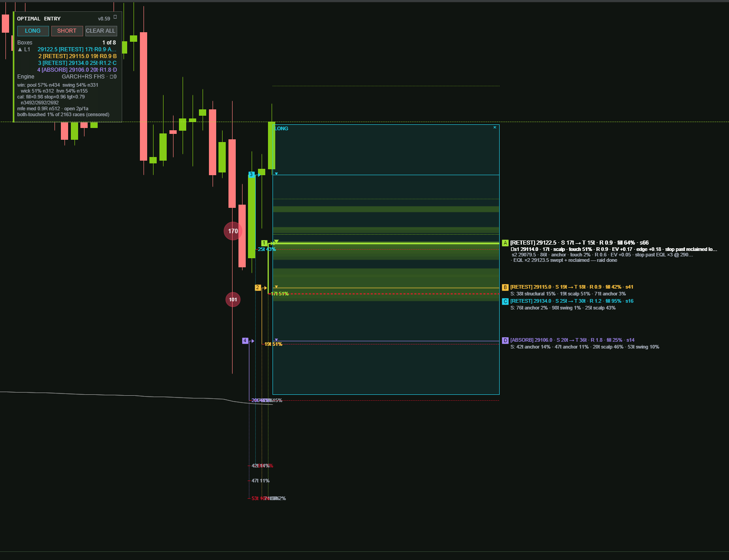Click the green entry triangle at level A
Image resolution: width=729 pixels, height=560 pixels.
click(x=276, y=241)
